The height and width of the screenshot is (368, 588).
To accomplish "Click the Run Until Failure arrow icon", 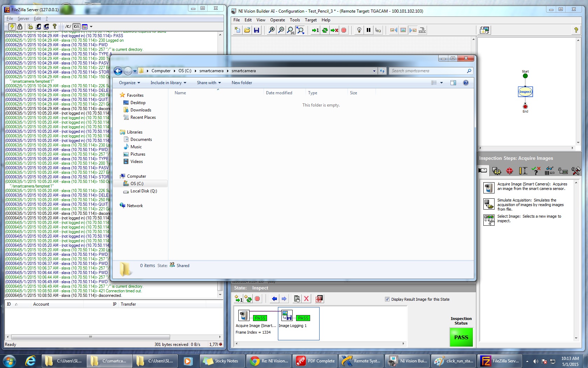I will tap(334, 30).
